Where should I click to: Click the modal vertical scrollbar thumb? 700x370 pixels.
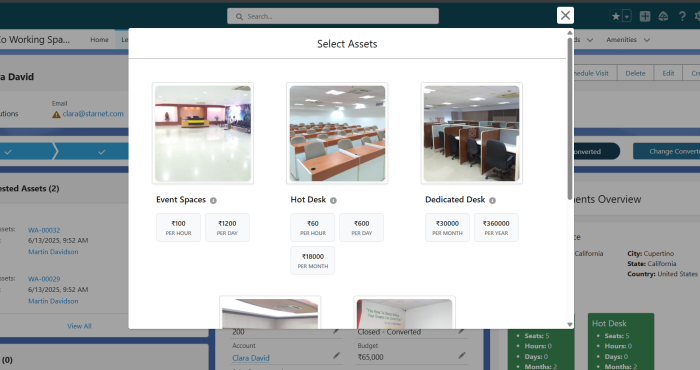tap(570, 118)
